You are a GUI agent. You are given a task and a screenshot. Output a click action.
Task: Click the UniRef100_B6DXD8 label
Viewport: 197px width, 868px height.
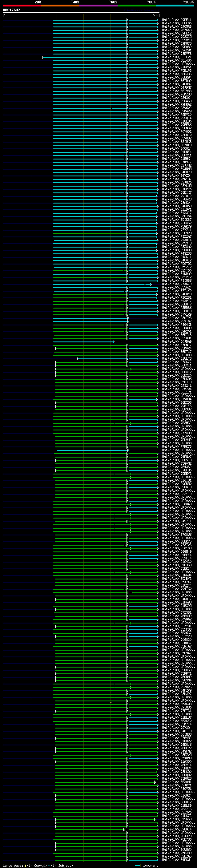pyautogui.click(x=176, y=403)
